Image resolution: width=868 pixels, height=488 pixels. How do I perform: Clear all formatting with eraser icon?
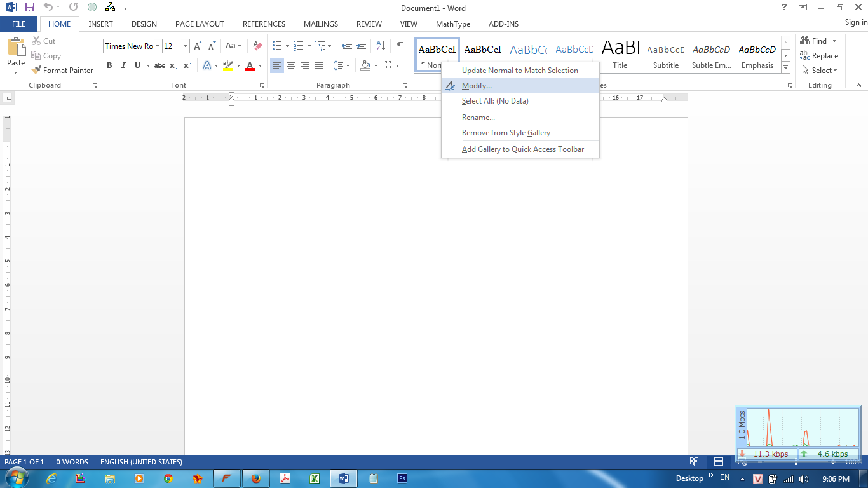click(257, 46)
